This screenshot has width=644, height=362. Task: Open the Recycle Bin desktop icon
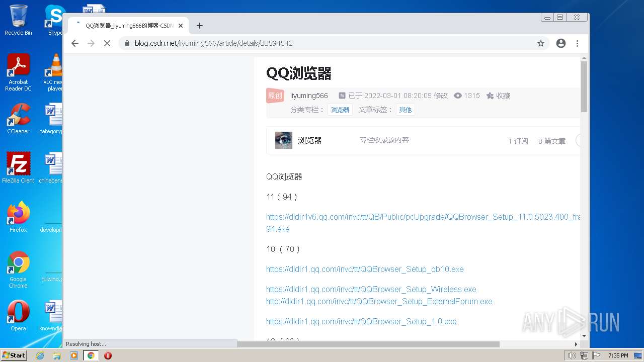(18, 20)
